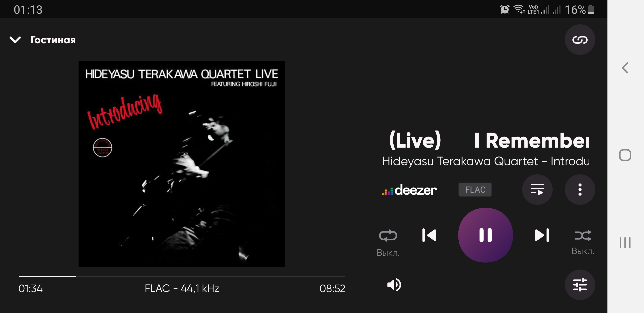Tap the Introducing album cover art

point(182,164)
